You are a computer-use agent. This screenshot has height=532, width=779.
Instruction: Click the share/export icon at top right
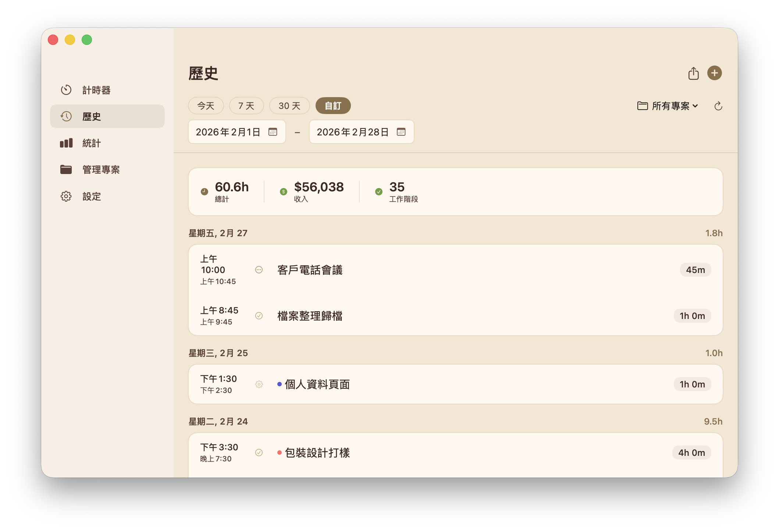click(x=694, y=73)
